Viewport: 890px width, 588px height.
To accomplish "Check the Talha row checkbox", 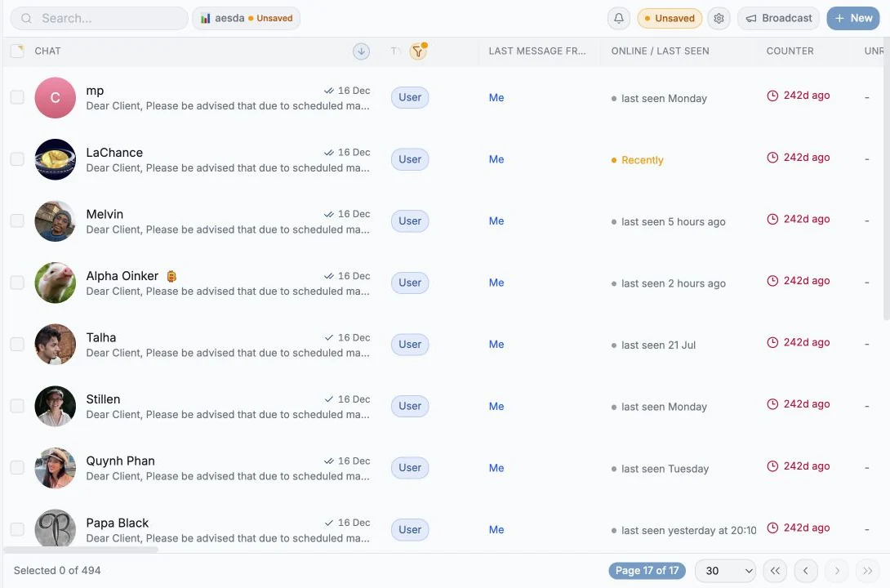I will [x=18, y=344].
